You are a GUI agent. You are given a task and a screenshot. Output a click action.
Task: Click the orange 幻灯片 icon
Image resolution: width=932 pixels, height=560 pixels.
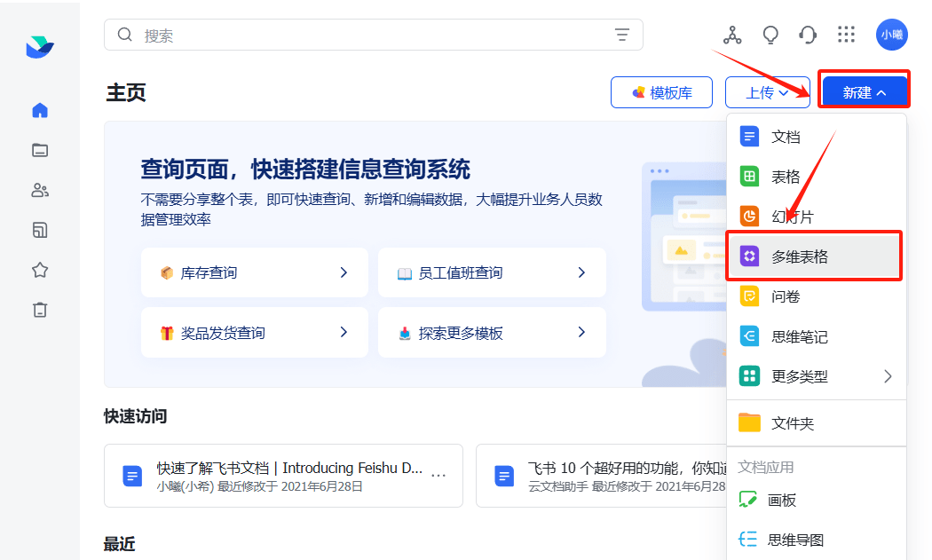click(x=749, y=217)
